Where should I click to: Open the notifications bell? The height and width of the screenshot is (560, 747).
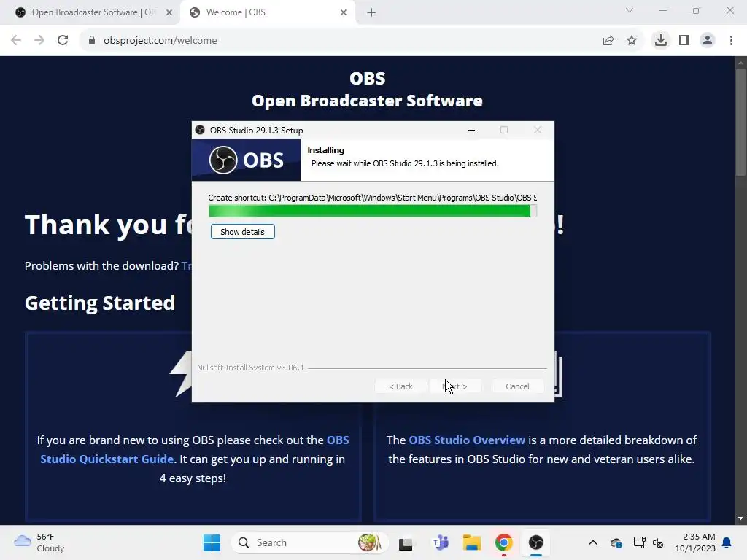[x=727, y=542]
